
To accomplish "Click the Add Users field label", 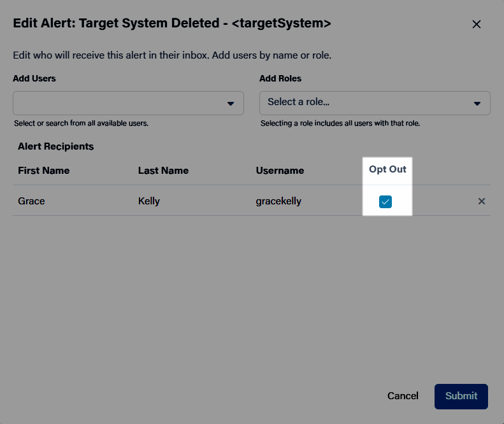I will click(34, 78).
